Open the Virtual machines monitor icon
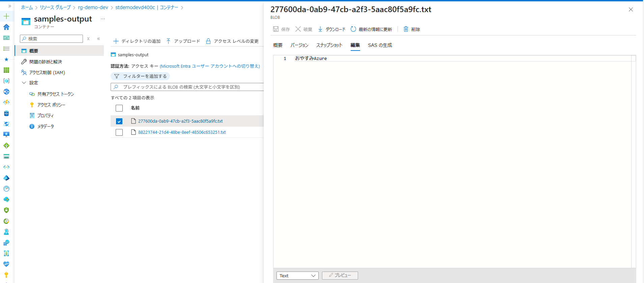Viewport: 644px width, 283px height. tap(6, 135)
